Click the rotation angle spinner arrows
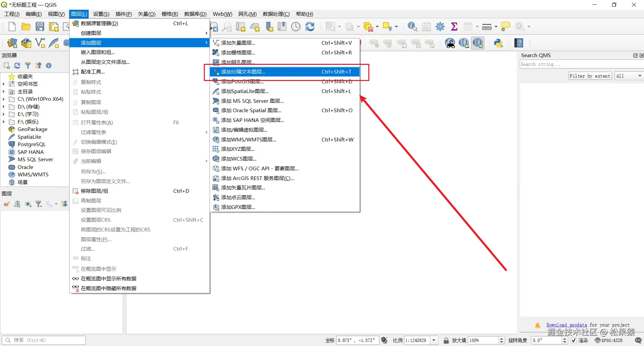This screenshot has height=346, width=644. [564, 340]
